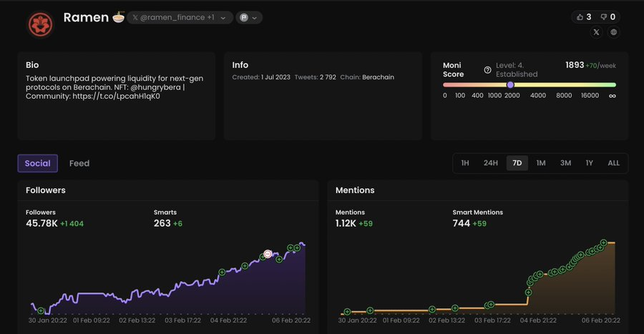Switch to the Feed tab
This screenshot has height=334, width=644.
(x=79, y=163)
